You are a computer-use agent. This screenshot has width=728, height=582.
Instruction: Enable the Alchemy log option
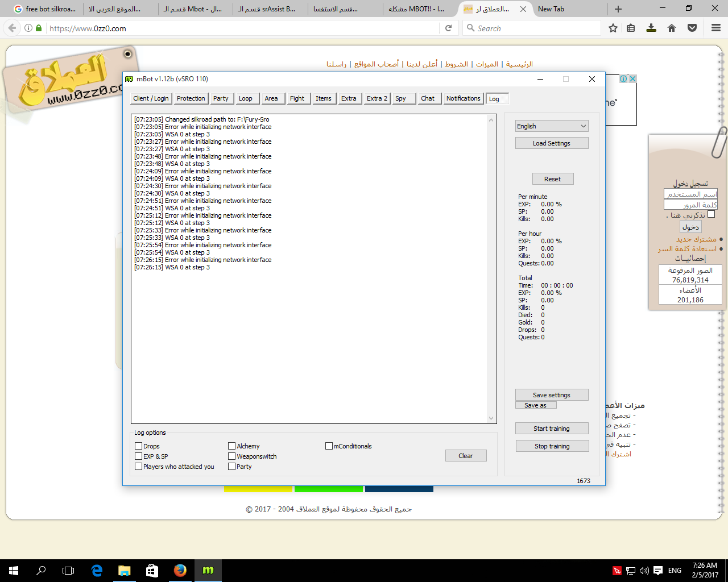231,446
